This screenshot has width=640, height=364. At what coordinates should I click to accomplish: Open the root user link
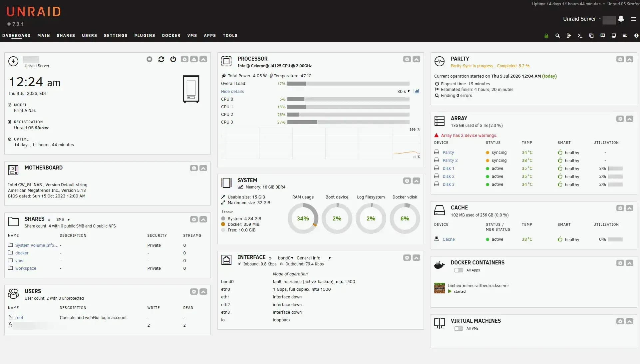click(x=19, y=318)
